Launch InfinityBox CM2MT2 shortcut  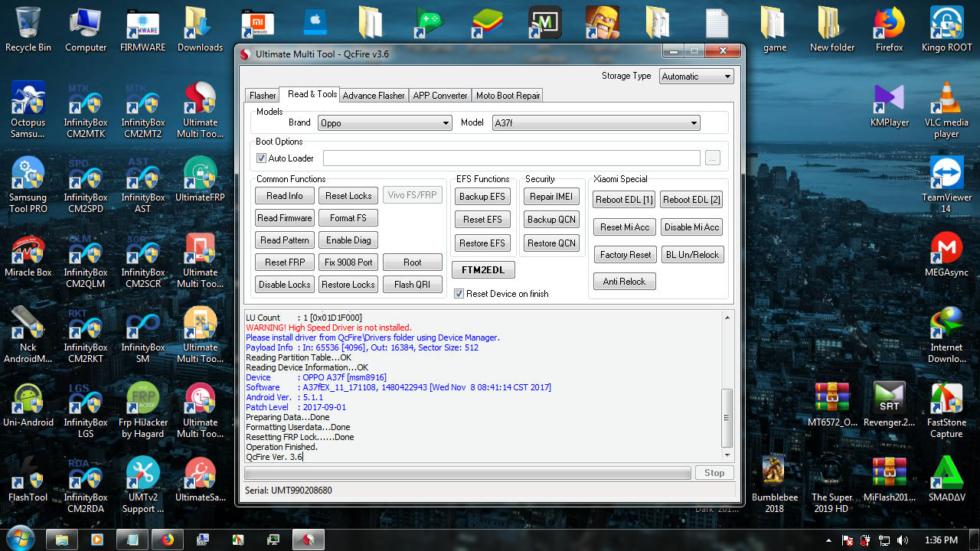click(143, 110)
